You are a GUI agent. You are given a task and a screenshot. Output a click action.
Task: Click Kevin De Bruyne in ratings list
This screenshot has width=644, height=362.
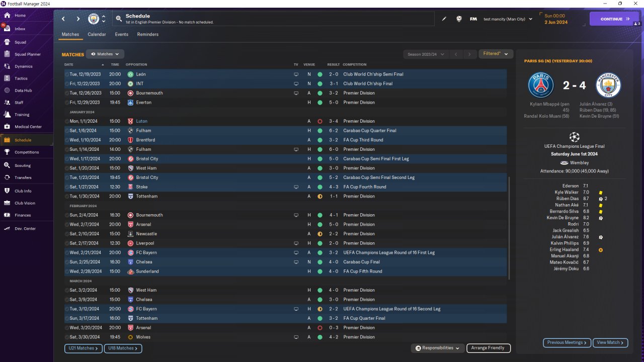tap(562, 218)
